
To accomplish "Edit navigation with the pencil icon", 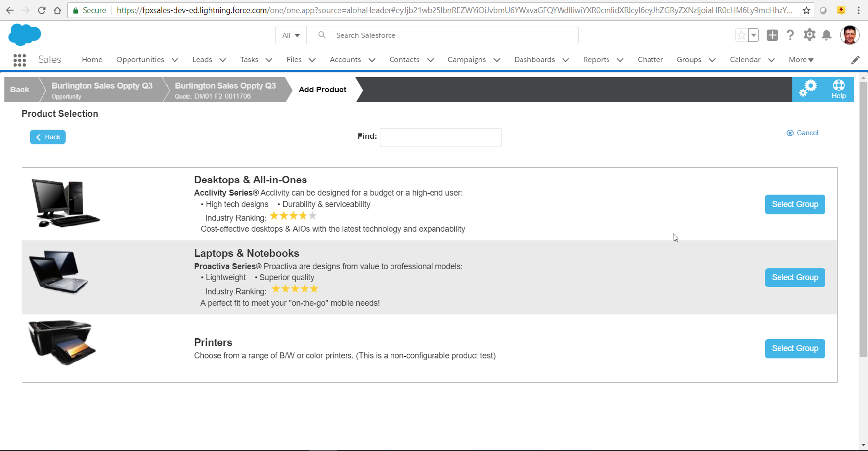I will click(x=855, y=60).
